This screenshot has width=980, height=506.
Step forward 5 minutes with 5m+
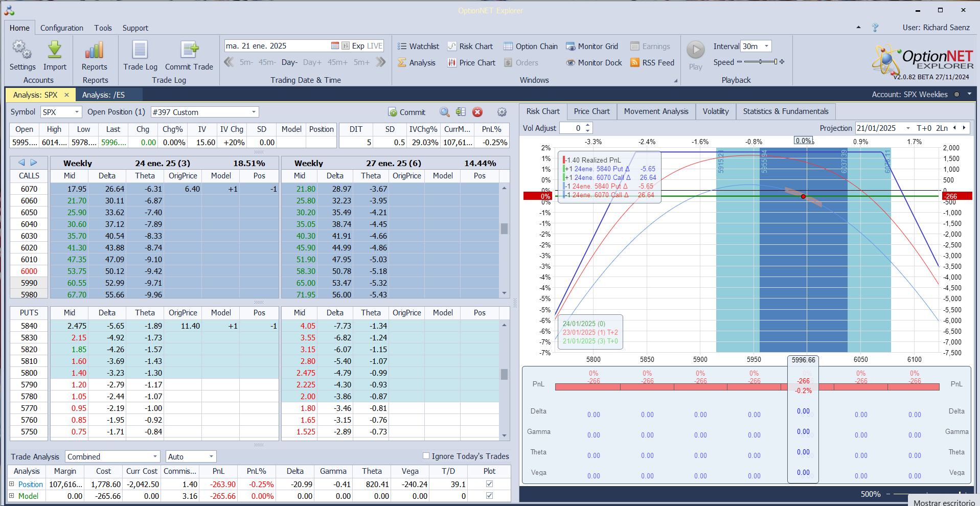361,62
